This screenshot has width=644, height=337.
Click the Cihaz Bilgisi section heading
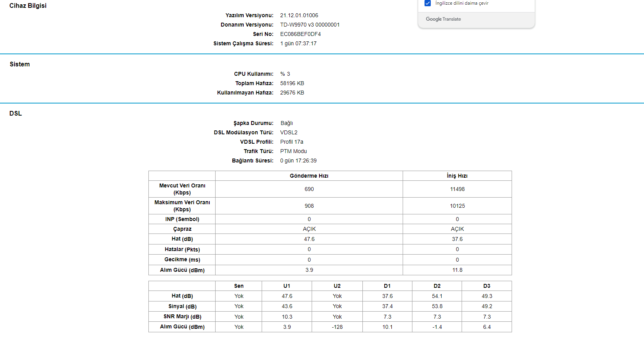(28, 5)
